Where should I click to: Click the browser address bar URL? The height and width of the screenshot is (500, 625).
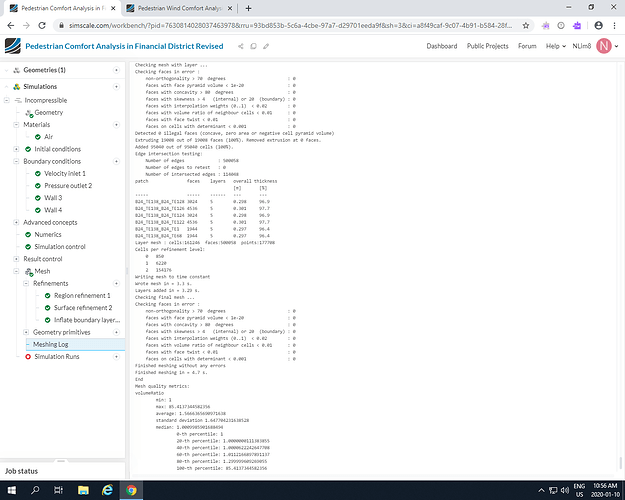pyautogui.click(x=290, y=26)
